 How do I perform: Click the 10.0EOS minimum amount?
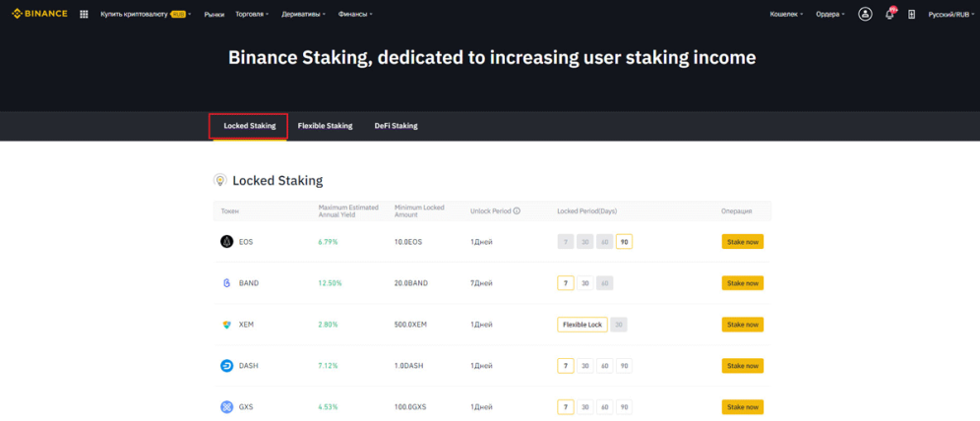click(x=408, y=242)
